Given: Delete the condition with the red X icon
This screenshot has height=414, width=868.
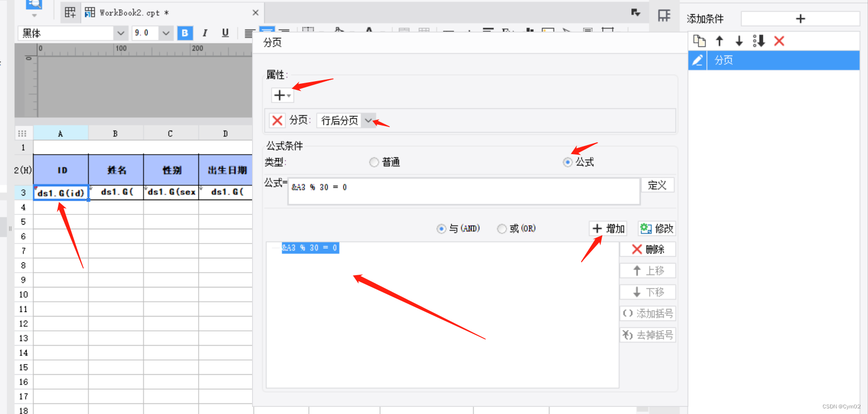Looking at the screenshot, I should point(779,41).
